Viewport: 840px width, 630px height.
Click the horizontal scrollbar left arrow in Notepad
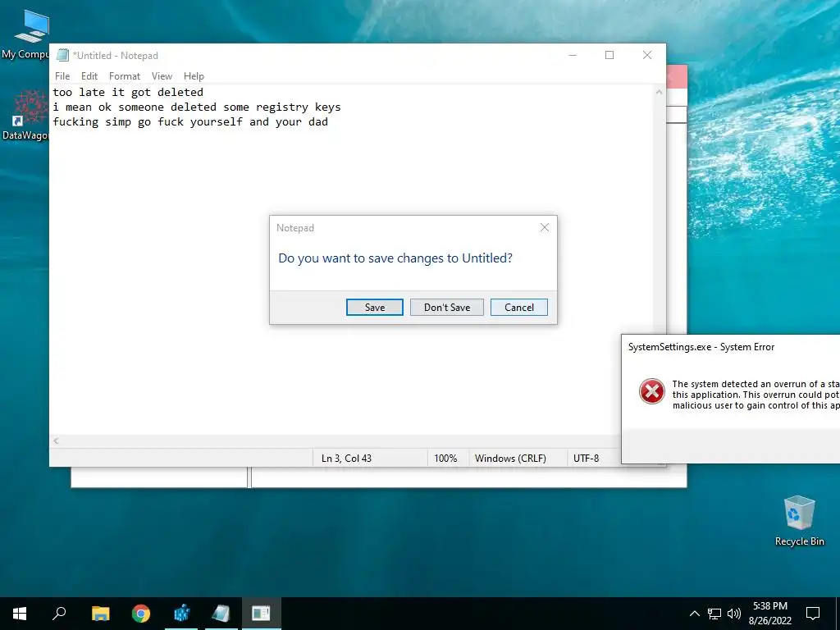[x=57, y=441]
